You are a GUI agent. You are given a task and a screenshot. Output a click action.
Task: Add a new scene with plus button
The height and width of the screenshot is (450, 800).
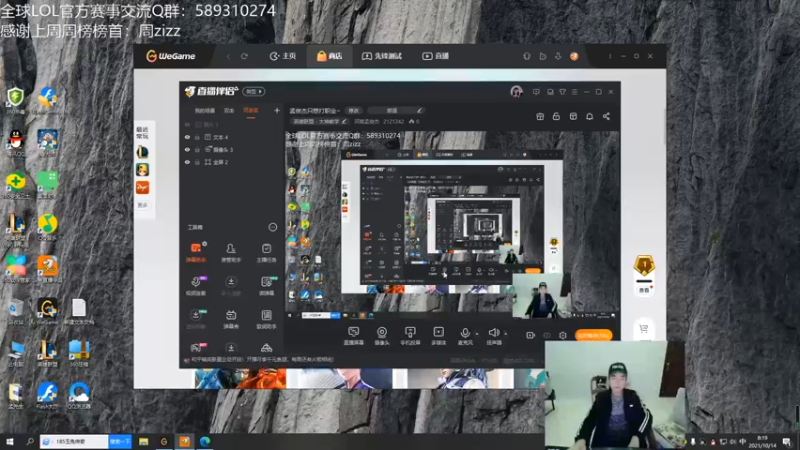point(277,110)
